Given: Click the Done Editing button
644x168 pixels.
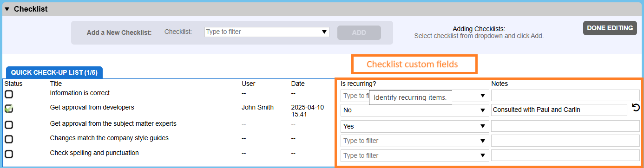Looking at the screenshot, I should [610, 28].
